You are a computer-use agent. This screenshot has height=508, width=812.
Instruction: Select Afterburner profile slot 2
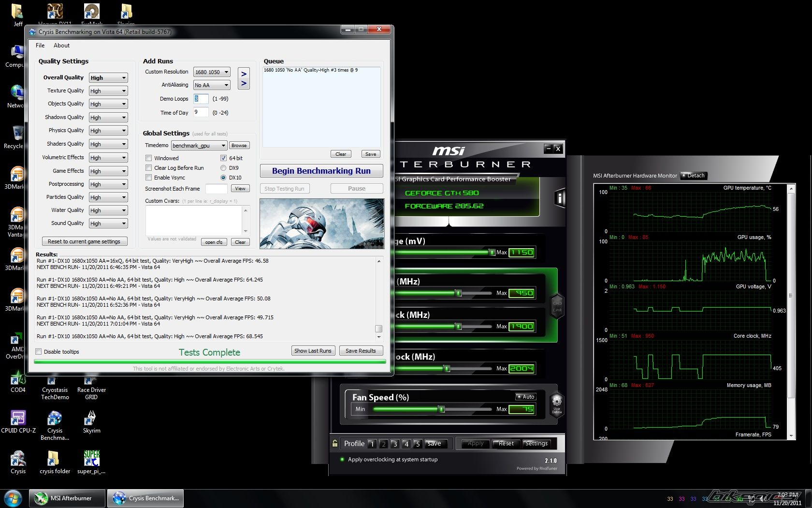click(383, 444)
